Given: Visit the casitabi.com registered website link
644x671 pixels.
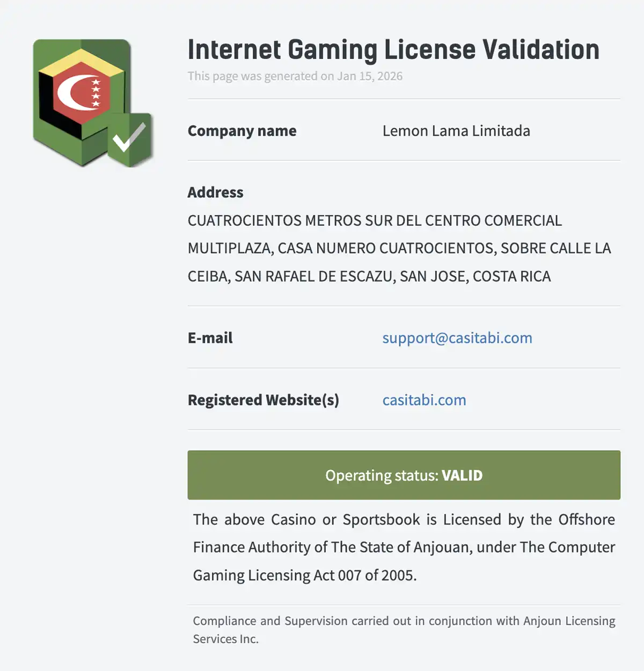Looking at the screenshot, I should [424, 400].
